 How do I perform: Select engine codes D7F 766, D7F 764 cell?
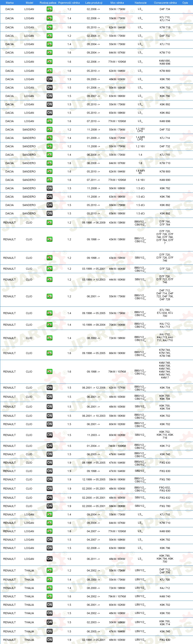pyautogui.click(x=165, y=223)
